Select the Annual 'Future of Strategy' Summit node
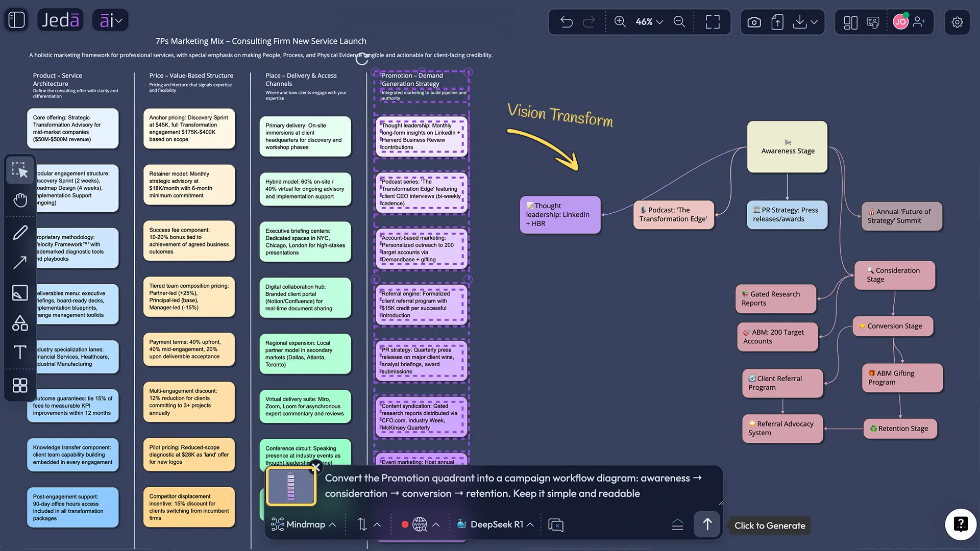This screenshot has height=551, width=980. [901, 216]
